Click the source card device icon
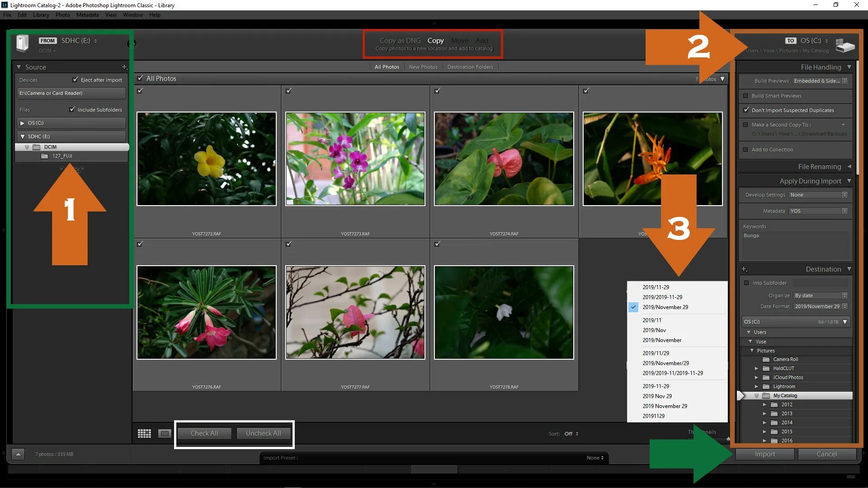Image resolution: width=868 pixels, height=488 pixels. (22, 43)
